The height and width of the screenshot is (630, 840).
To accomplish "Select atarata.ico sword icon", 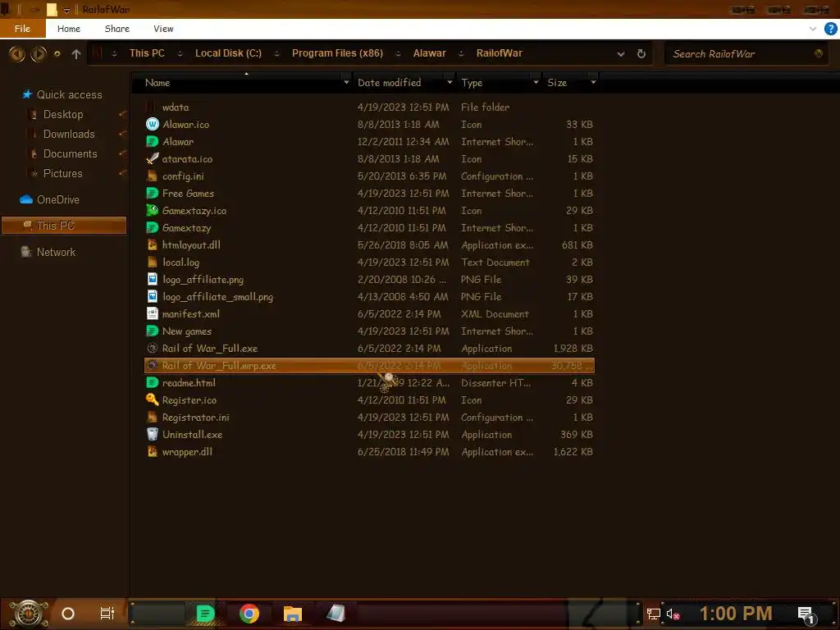I will pos(152,158).
